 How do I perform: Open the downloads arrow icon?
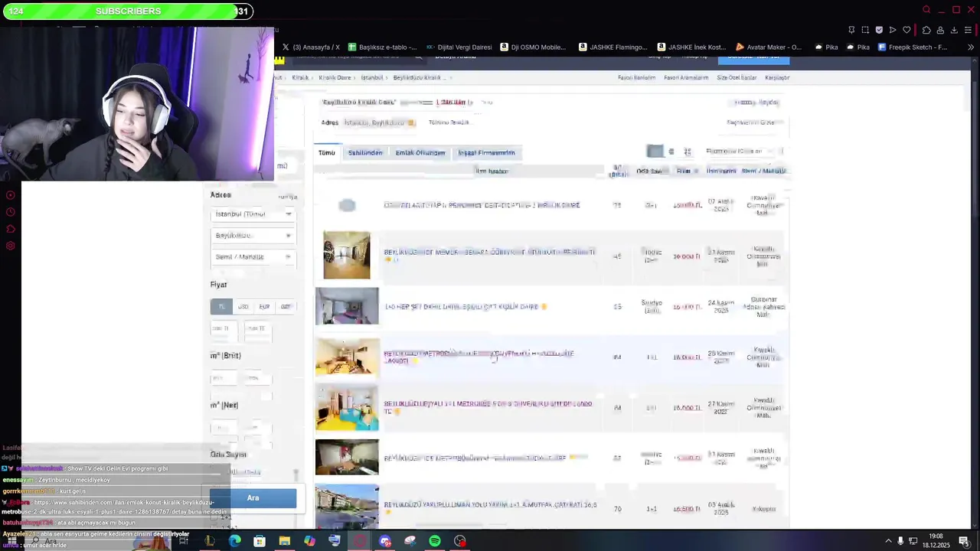tap(954, 30)
